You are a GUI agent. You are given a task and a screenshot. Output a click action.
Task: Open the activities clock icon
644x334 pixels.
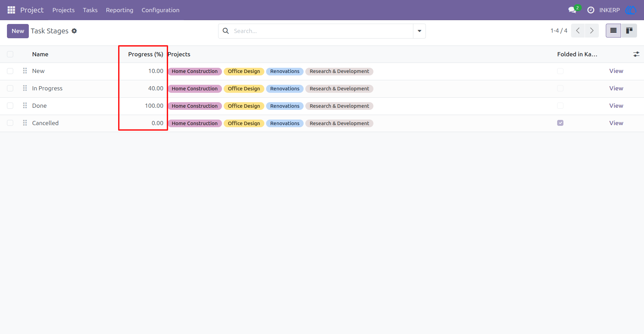[591, 10]
